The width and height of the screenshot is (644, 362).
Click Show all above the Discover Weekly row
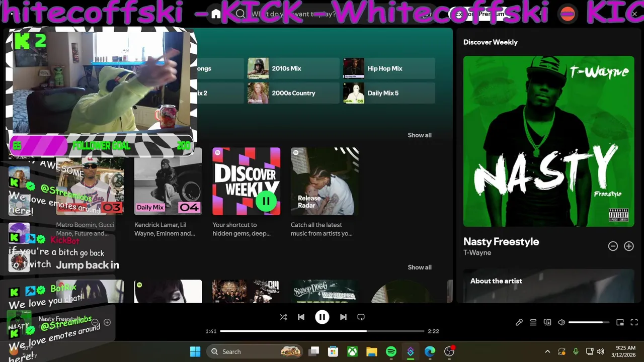point(420,135)
